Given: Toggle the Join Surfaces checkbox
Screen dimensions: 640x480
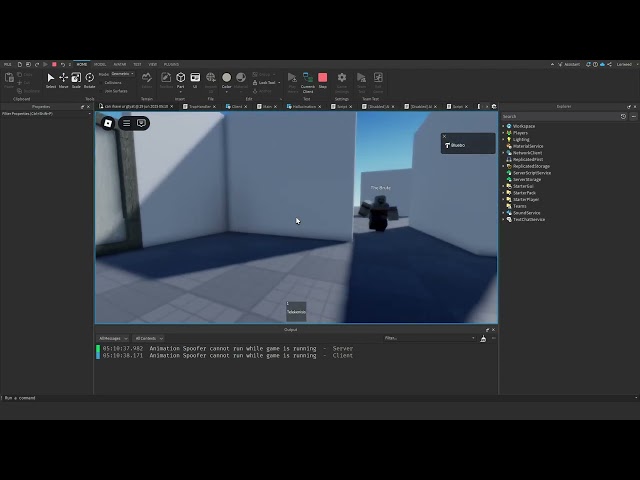Looking at the screenshot, I should coord(102,91).
